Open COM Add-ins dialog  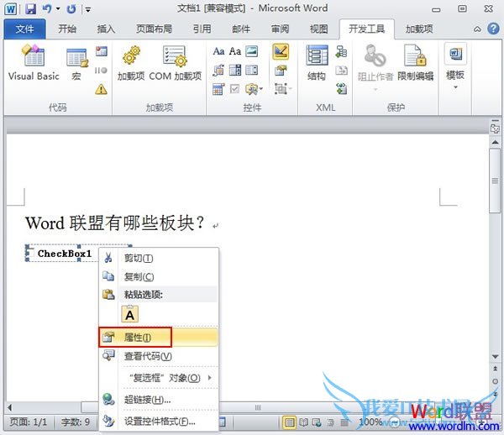coord(176,63)
